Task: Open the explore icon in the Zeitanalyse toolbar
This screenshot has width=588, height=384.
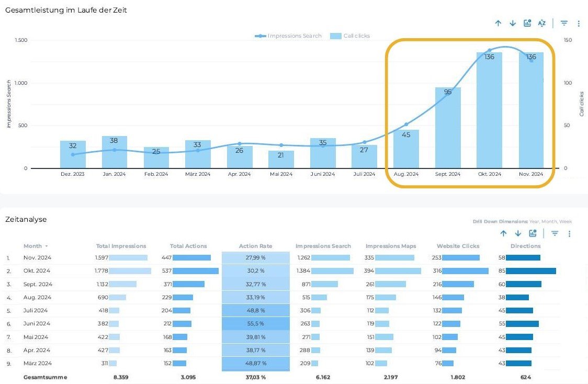Action: coord(533,234)
